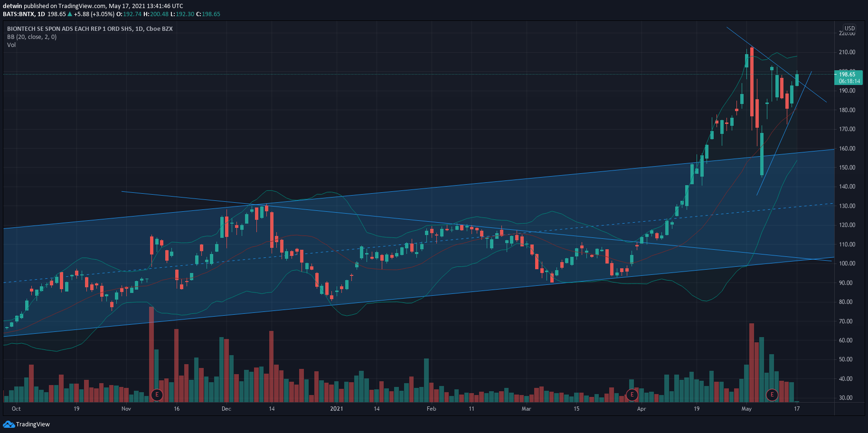Click the Mar date label
The image size is (868, 433).
coord(526,409)
